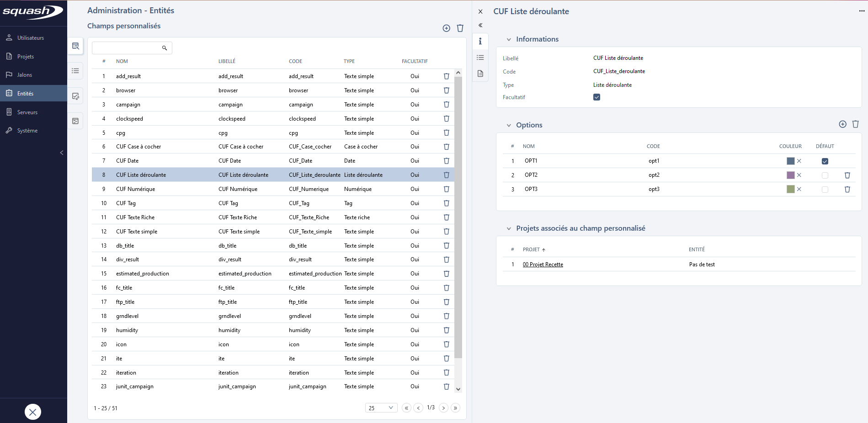Click the add custom field plus icon
The width and height of the screenshot is (868, 423).
tap(446, 28)
